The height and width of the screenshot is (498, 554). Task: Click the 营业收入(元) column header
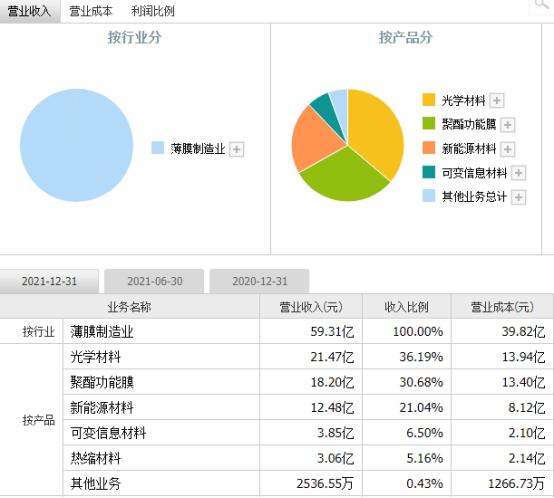[x=311, y=307]
